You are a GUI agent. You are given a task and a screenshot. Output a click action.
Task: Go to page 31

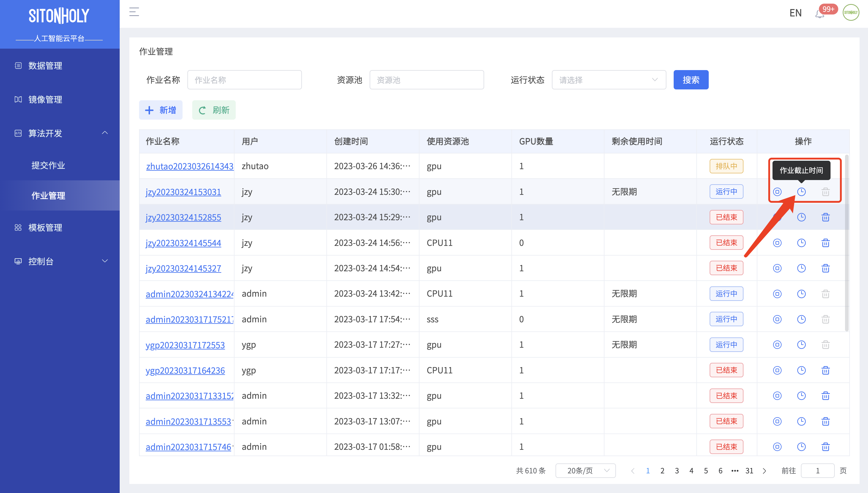click(750, 471)
